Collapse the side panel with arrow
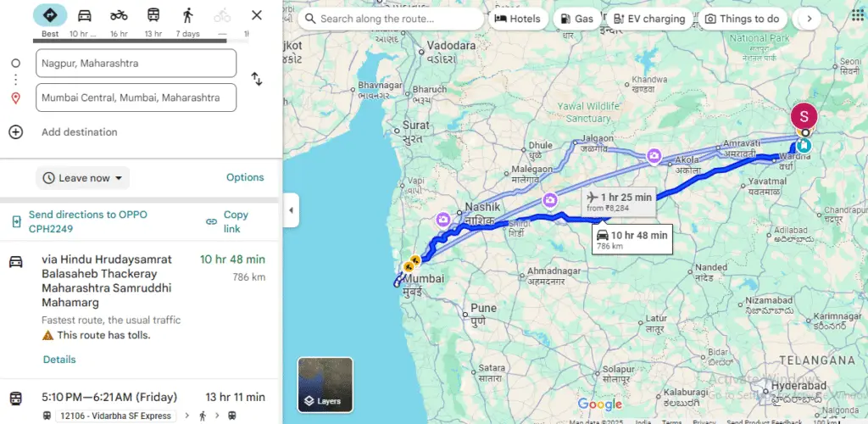 pyautogui.click(x=292, y=210)
